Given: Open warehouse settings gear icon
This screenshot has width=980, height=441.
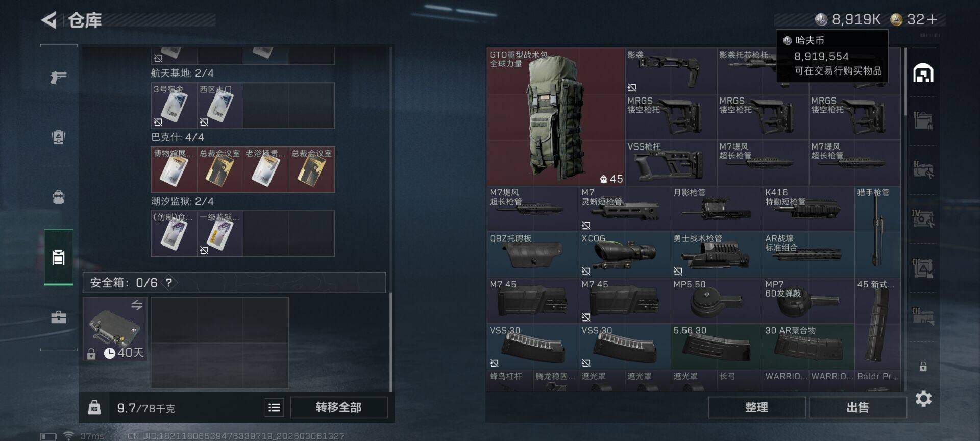Looking at the screenshot, I should pyautogui.click(x=923, y=399).
